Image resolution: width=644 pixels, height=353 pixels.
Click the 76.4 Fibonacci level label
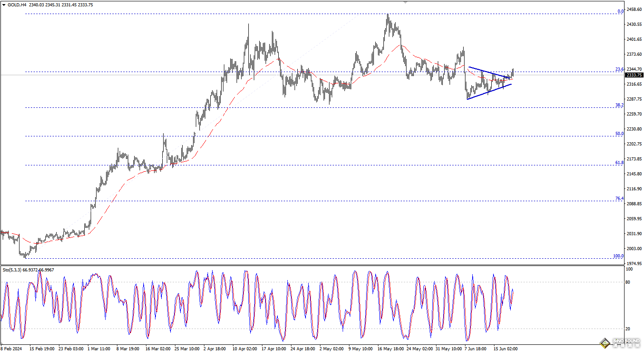coord(620,198)
